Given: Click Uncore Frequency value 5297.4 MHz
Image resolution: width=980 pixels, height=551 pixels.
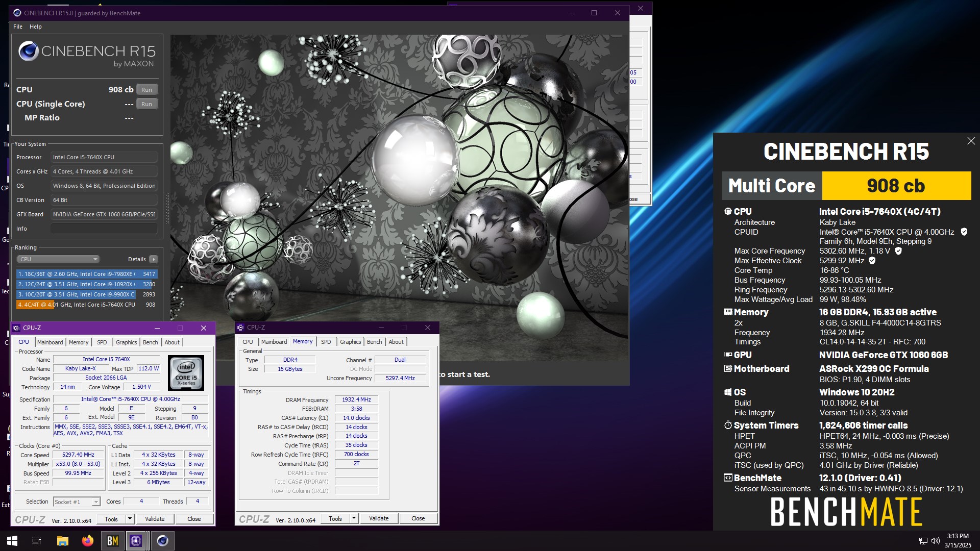Looking at the screenshot, I should [x=400, y=378].
